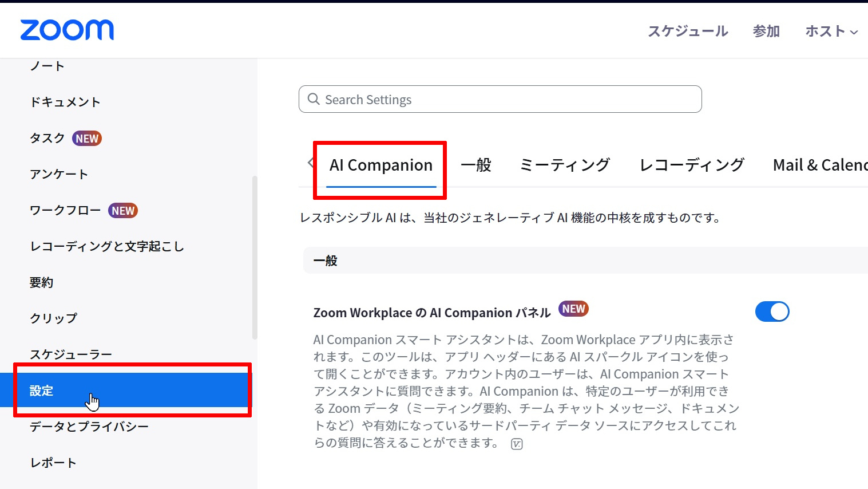The image size is (868, 489).
Task: Click the NEW badge beside AI Companion パネル
Action: [x=573, y=309]
